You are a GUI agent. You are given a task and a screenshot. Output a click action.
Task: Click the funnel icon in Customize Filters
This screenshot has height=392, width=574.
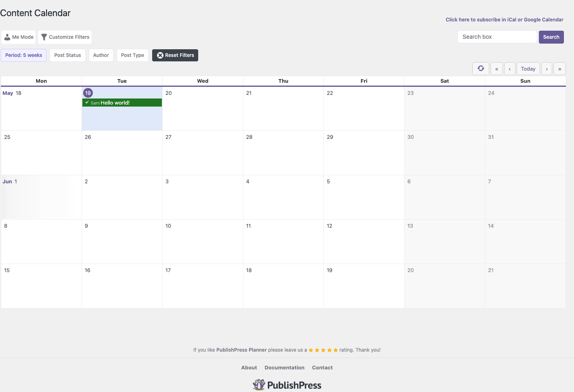pos(44,37)
